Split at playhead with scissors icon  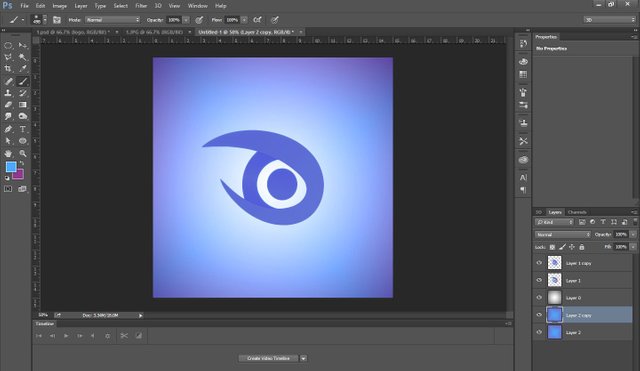[124, 335]
